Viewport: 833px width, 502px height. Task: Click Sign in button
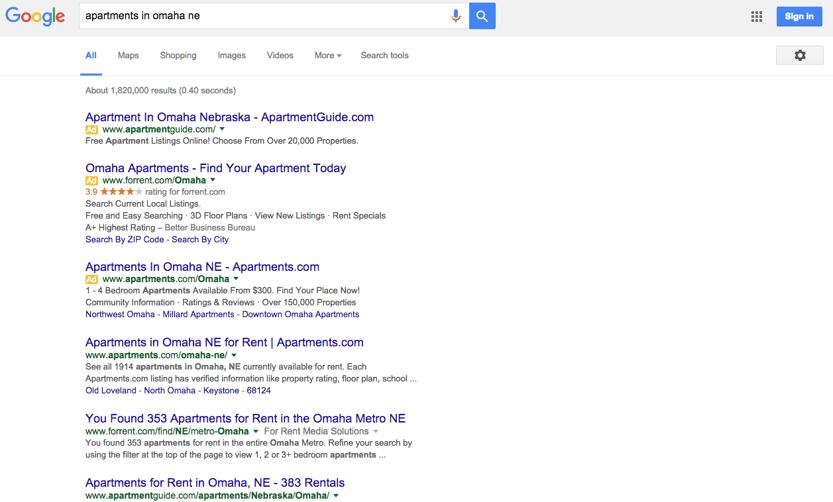point(799,16)
